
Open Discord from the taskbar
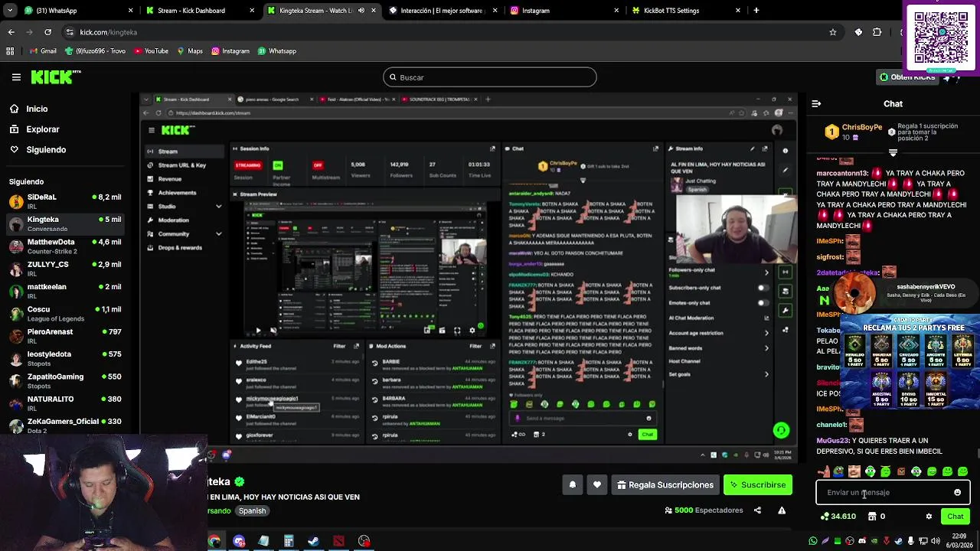pos(239,541)
